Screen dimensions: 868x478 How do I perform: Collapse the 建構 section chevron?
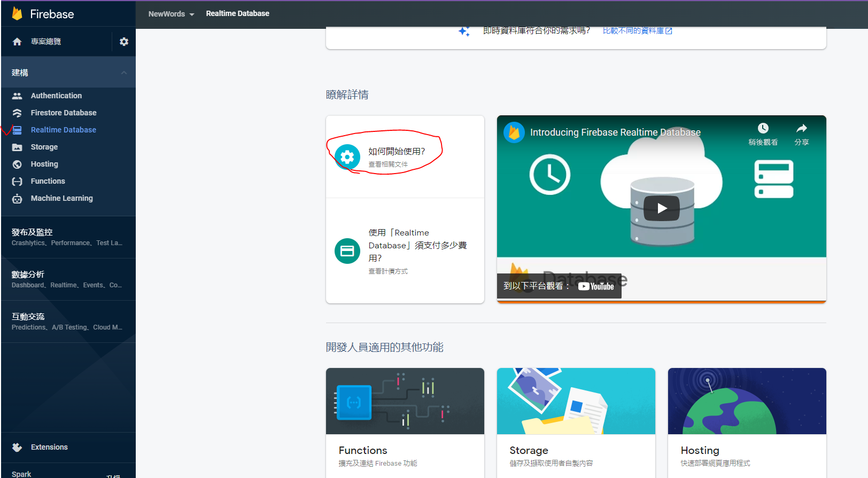coord(124,73)
